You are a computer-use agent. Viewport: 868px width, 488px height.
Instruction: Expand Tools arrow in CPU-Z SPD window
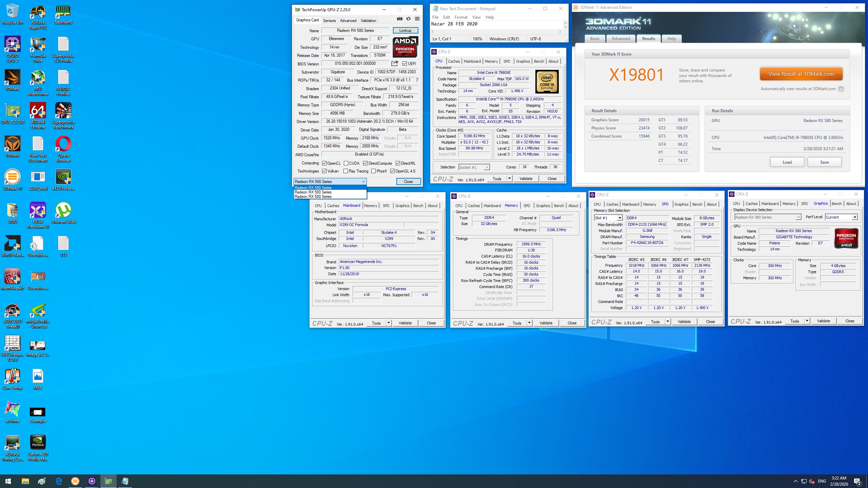668,322
